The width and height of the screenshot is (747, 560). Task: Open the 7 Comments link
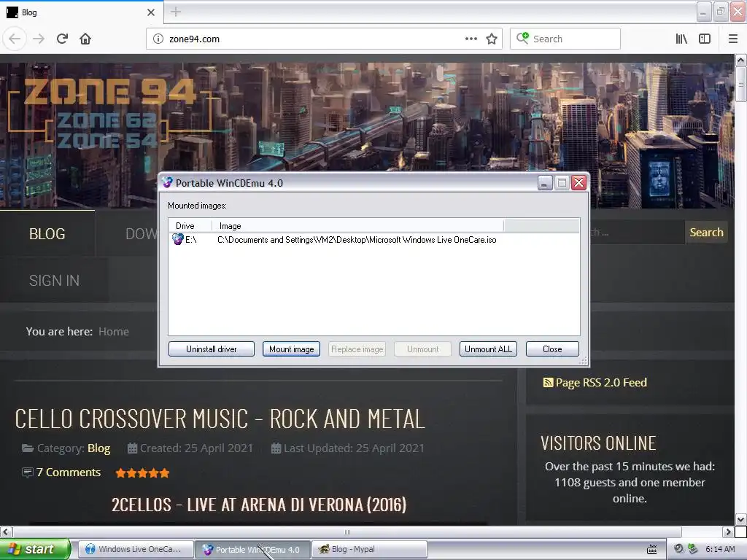tap(69, 472)
